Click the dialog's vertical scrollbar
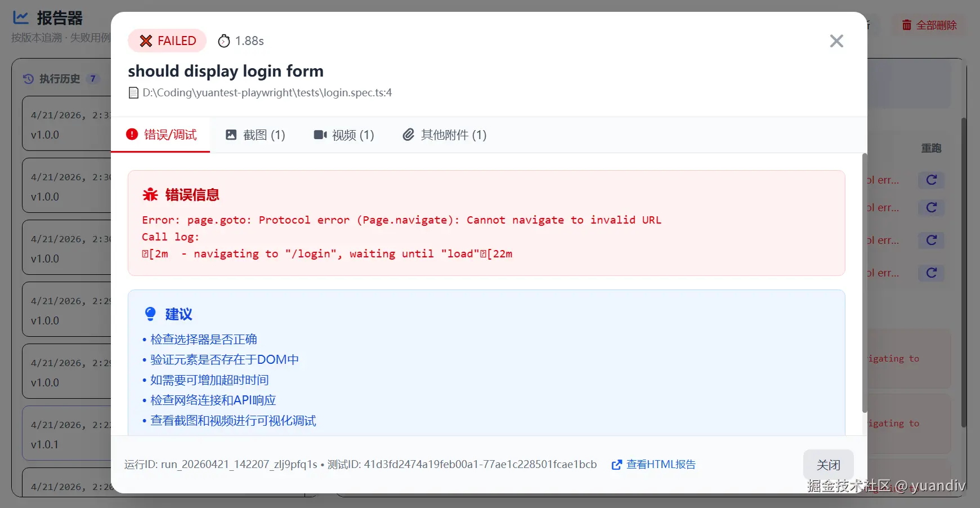This screenshot has height=508, width=980. (x=865, y=282)
